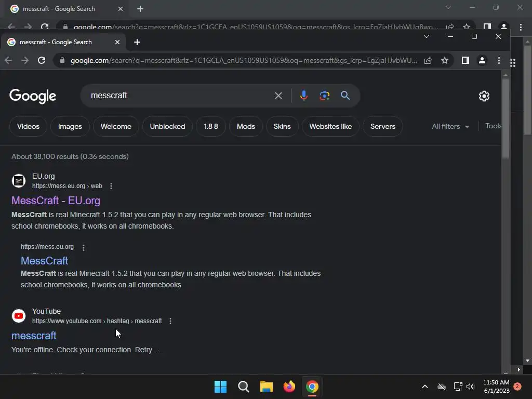Screen dimensions: 532x399
Task: Select the Welcome filter chip
Action: (116, 126)
